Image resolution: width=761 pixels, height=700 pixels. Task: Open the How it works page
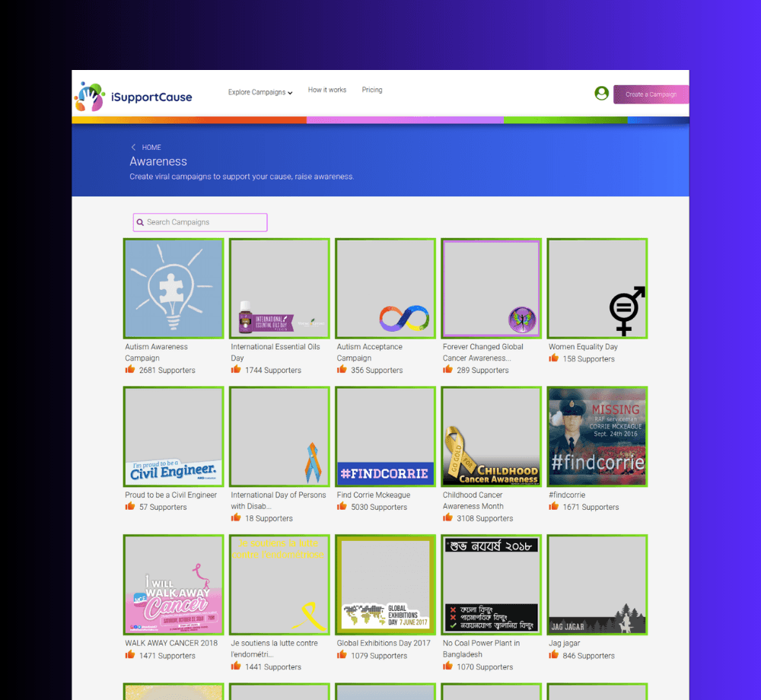[x=327, y=90]
